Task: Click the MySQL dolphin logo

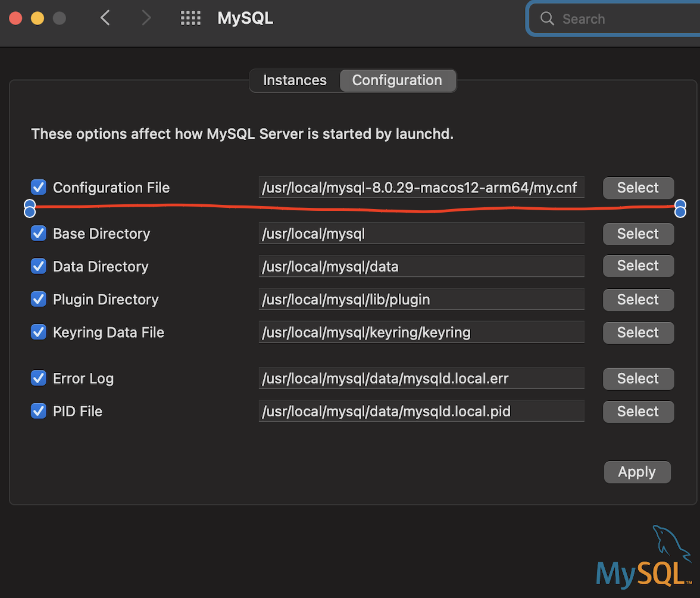Action: [x=644, y=557]
